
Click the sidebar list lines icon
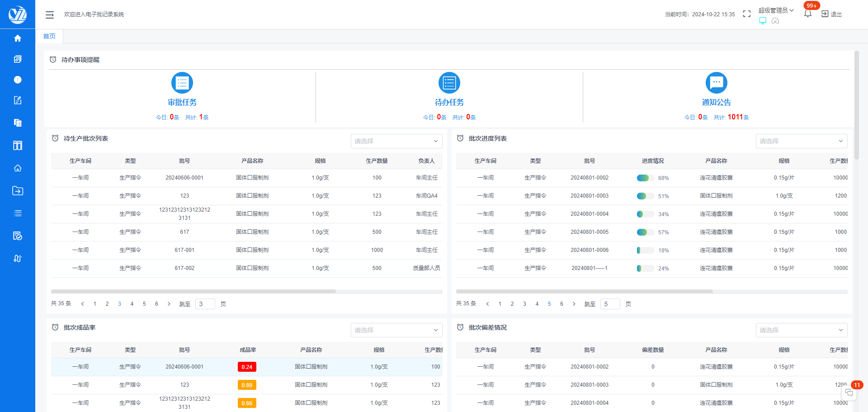(18, 213)
